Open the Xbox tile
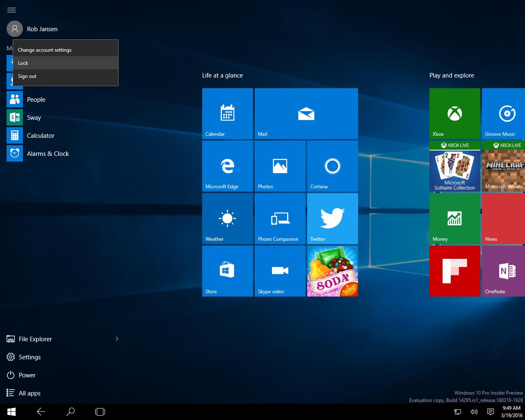 tap(455, 114)
